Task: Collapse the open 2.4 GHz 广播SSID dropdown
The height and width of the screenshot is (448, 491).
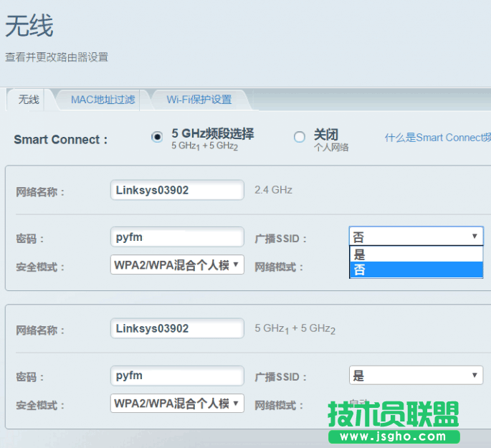Action: tap(416, 237)
